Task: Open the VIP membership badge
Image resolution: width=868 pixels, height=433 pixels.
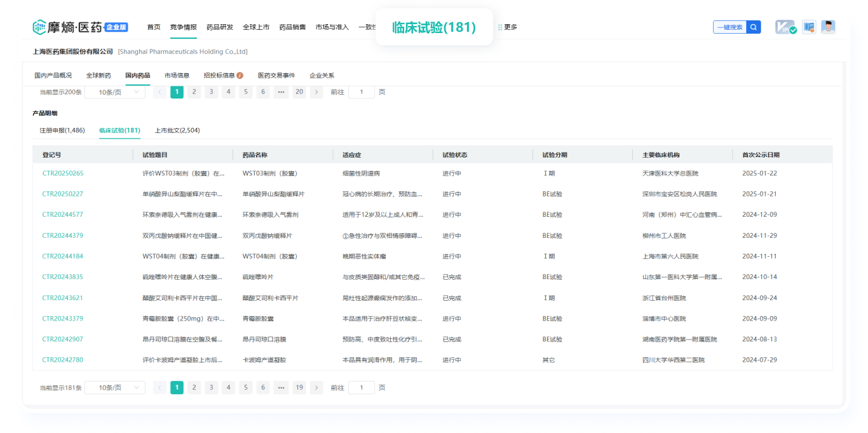Action: (786, 27)
